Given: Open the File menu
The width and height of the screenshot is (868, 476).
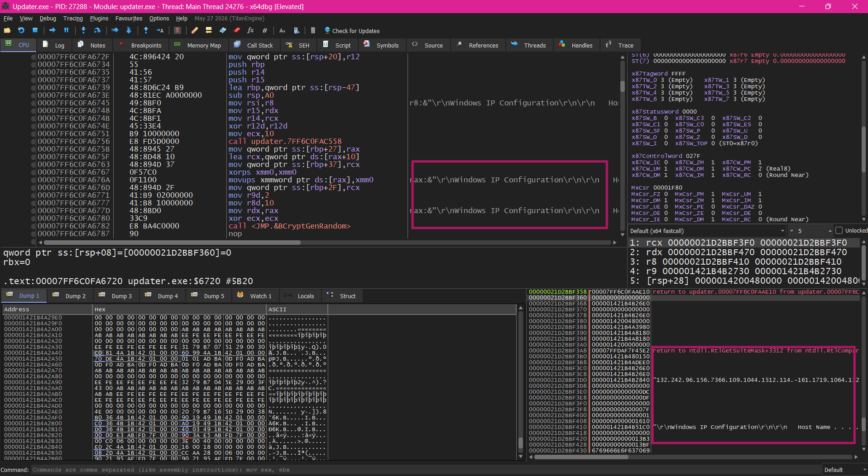Looking at the screenshot, I should 8,19.
